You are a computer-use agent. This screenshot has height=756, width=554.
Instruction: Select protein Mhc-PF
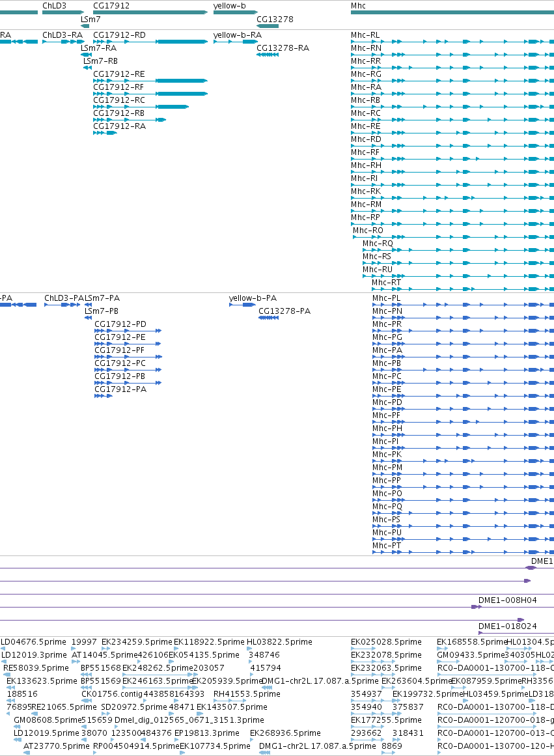(386, 415)
